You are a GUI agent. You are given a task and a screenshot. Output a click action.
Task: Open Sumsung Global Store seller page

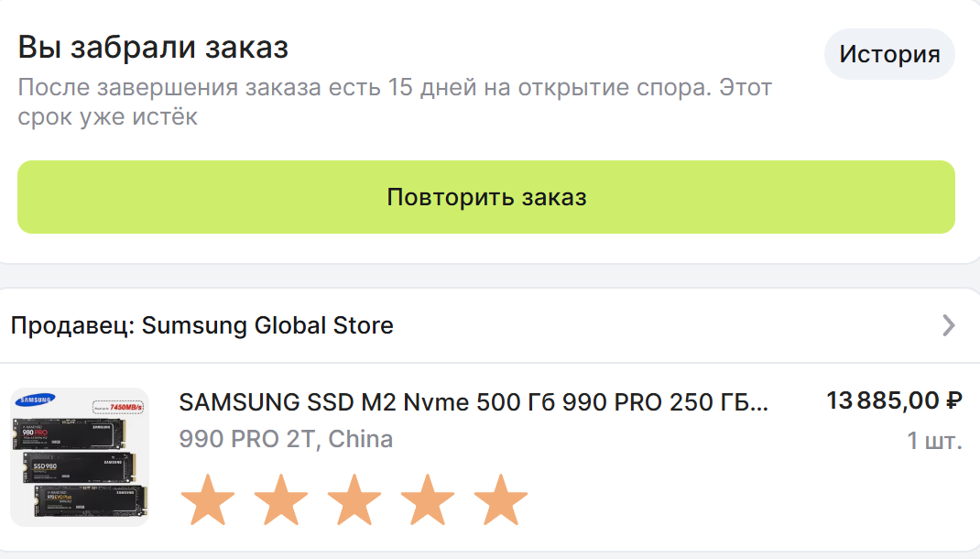pyautogui.click(x=267, y=325)
